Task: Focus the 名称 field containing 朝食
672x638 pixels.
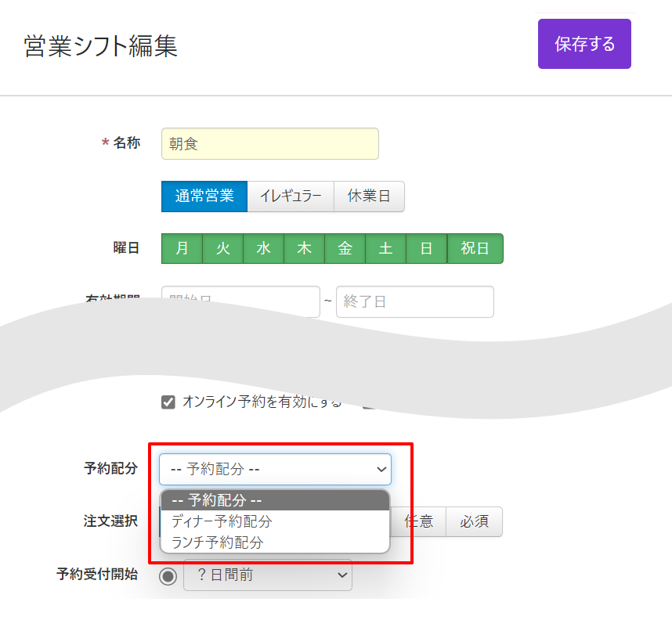Action: click(269, 144)
